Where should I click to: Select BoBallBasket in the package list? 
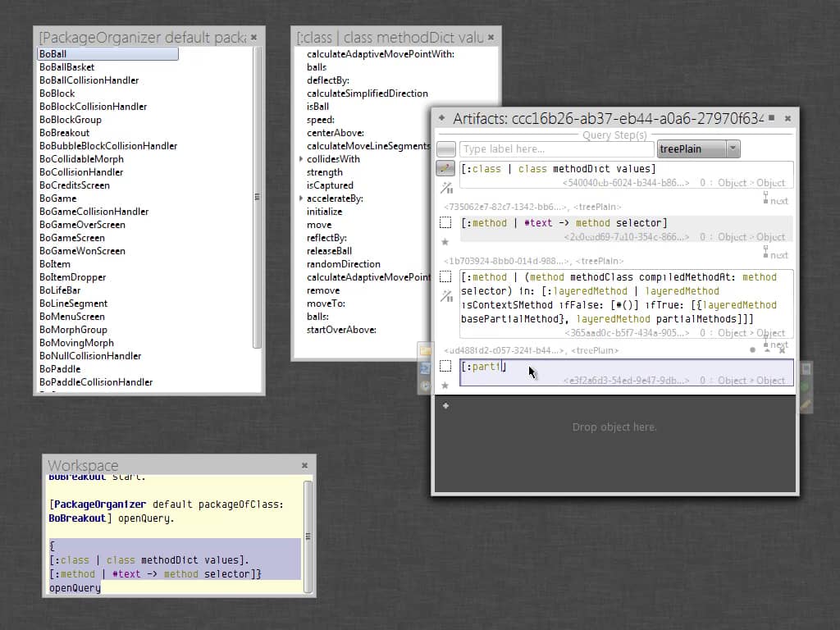(66, 67)
